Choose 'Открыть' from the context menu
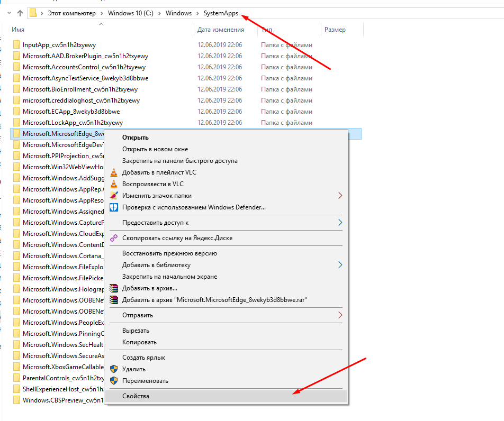504x421 pixels. click(227, 138)
